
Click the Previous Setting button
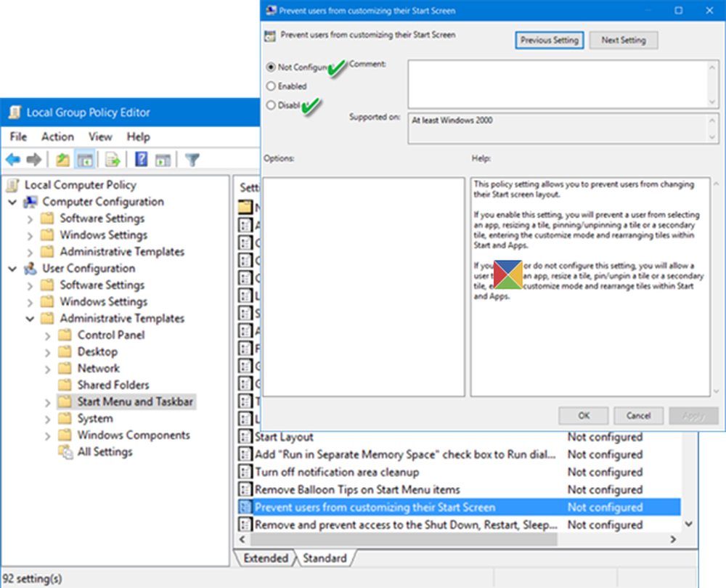[x=549, y=40]
